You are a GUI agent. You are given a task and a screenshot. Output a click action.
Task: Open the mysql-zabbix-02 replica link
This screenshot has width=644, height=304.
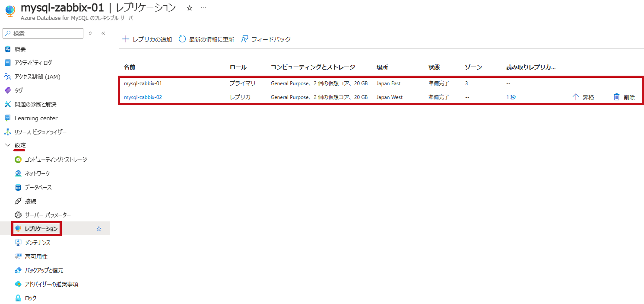click(x=143, y=97)
